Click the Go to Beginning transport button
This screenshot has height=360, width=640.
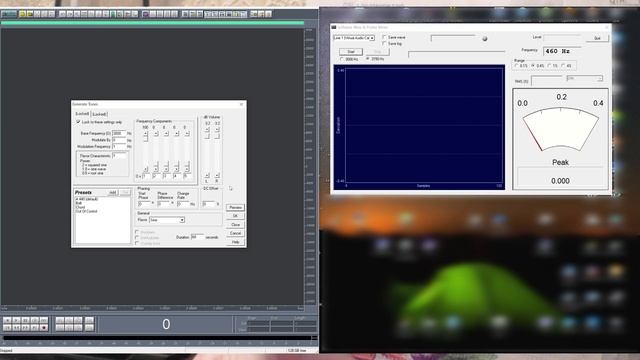tap(7, 327)
